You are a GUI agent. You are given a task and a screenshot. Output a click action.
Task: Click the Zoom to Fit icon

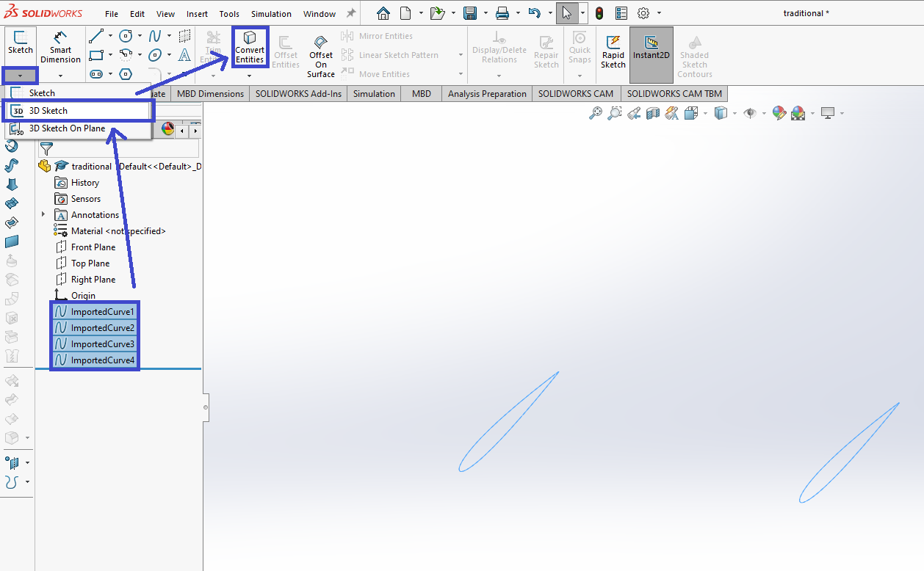[596, 113]
